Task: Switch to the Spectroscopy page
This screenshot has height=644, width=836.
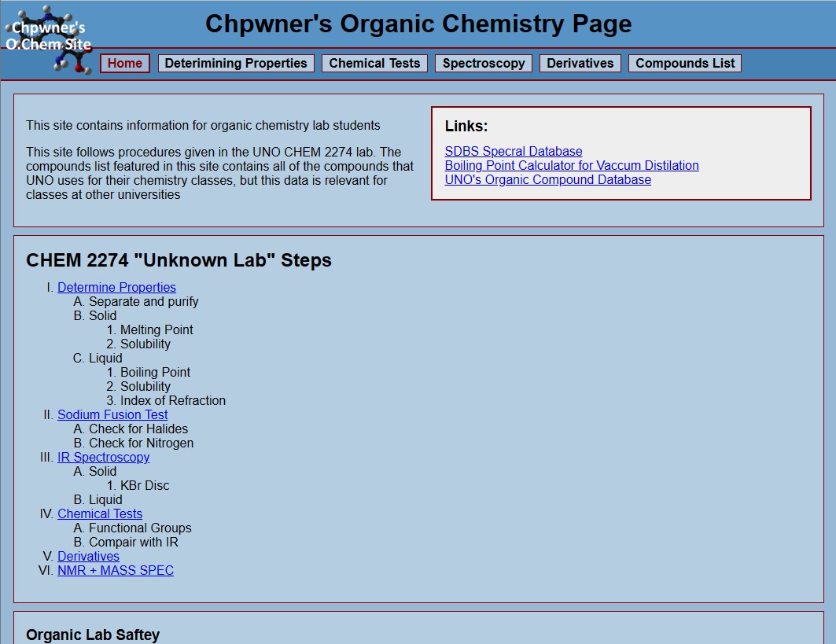Action: (483, 63)
